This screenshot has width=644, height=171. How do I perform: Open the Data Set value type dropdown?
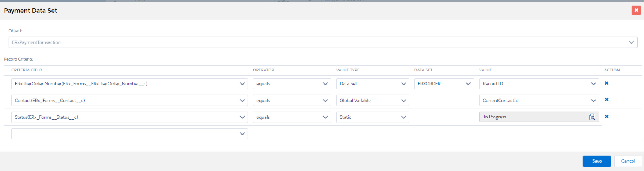point(372,84)
